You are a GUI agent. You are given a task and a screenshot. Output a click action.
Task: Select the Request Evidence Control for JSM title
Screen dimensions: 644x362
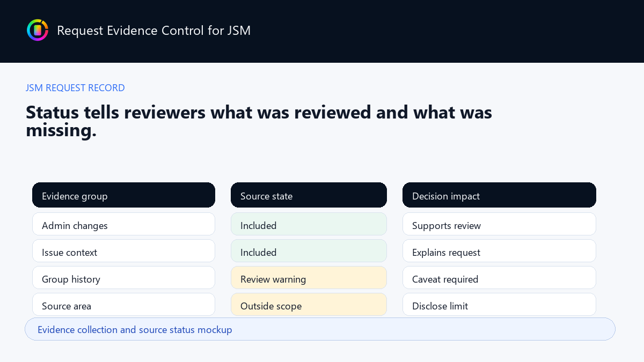(x=153, y=31)
